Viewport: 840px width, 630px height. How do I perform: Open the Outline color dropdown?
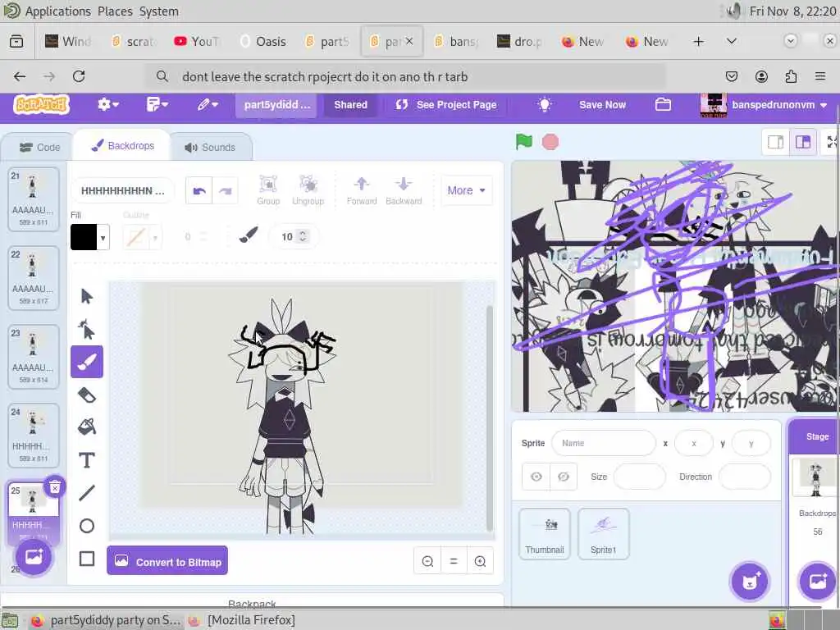pos(155,237)
